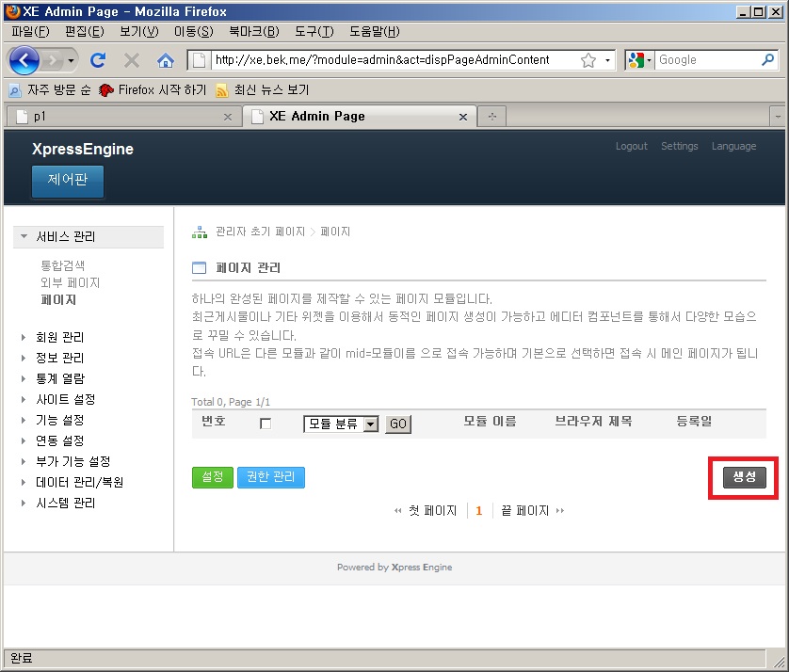Screen dimensions: 789x672
Task: Expand the 정보 관리 section
Action: click(x=59, y=358)
